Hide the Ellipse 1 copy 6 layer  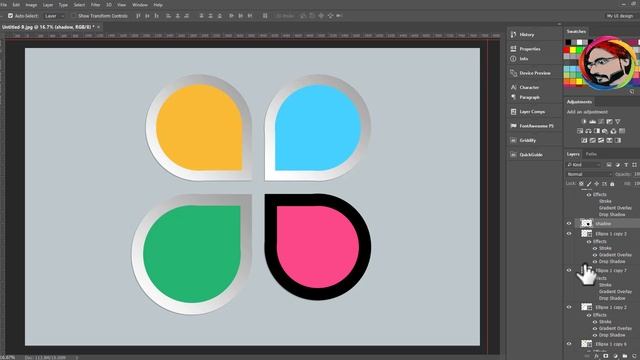(569, 344)
